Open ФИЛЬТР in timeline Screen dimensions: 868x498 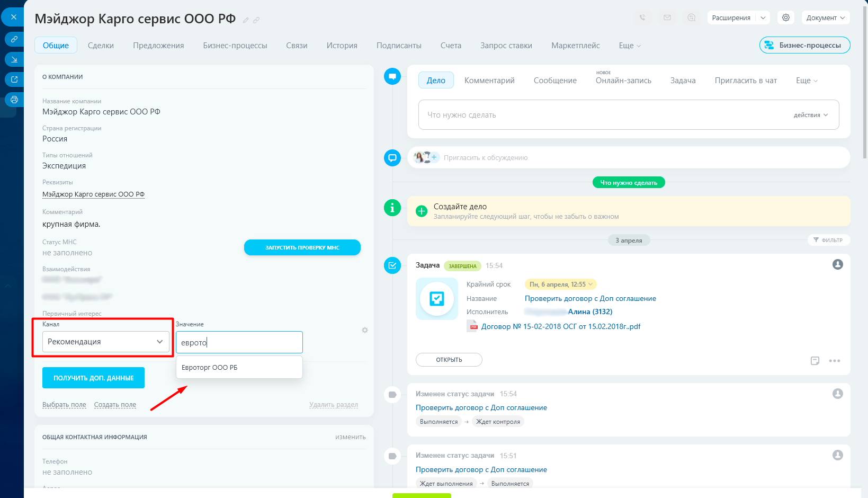coord(829,240)
